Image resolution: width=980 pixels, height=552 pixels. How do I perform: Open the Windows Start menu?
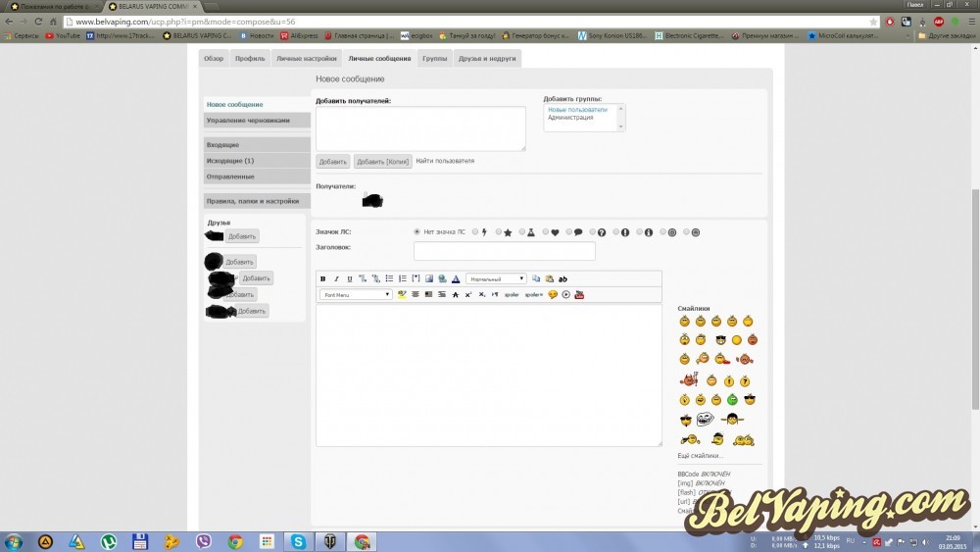tap(13, 541)
